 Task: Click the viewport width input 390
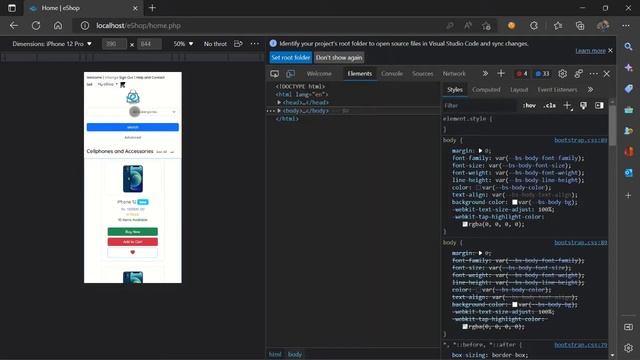[x=114, y=44]
